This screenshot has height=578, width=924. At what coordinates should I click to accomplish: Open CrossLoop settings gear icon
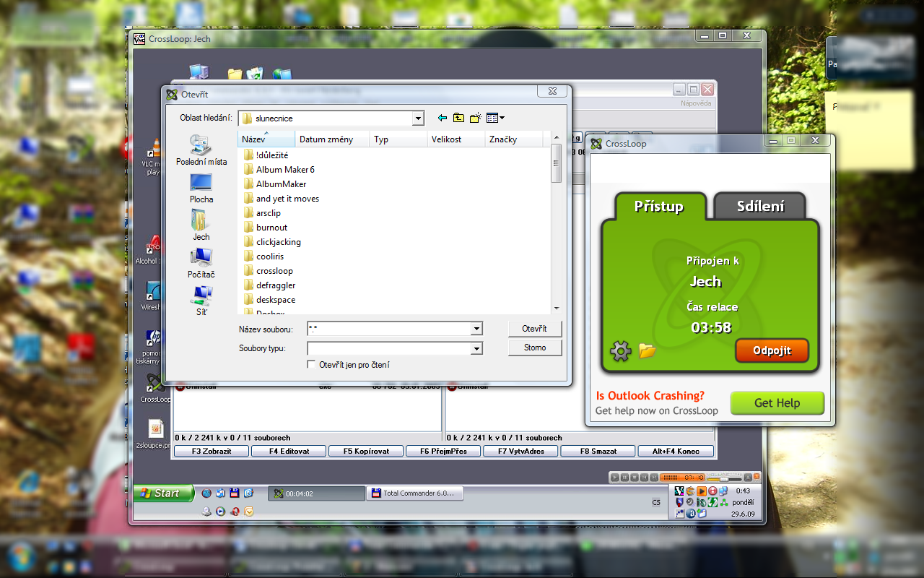point(620,351)
